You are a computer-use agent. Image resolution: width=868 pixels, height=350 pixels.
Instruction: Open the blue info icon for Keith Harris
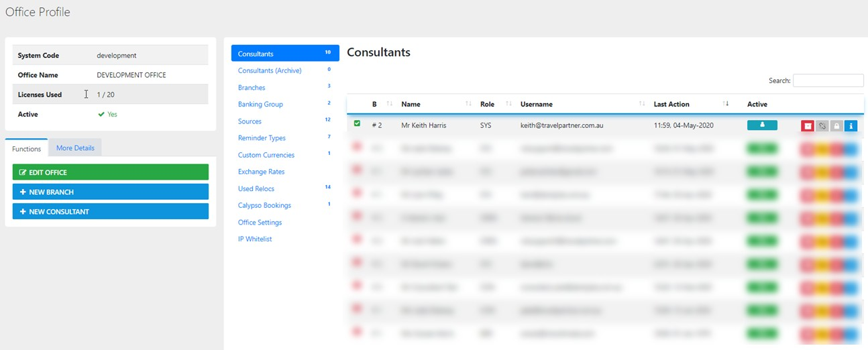851,125
